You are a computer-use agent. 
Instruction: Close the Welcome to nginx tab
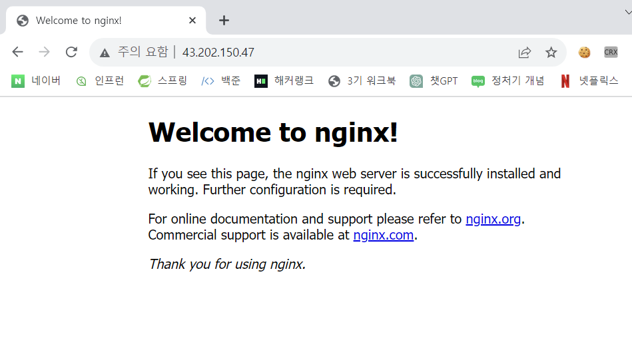tap(192, 20)
